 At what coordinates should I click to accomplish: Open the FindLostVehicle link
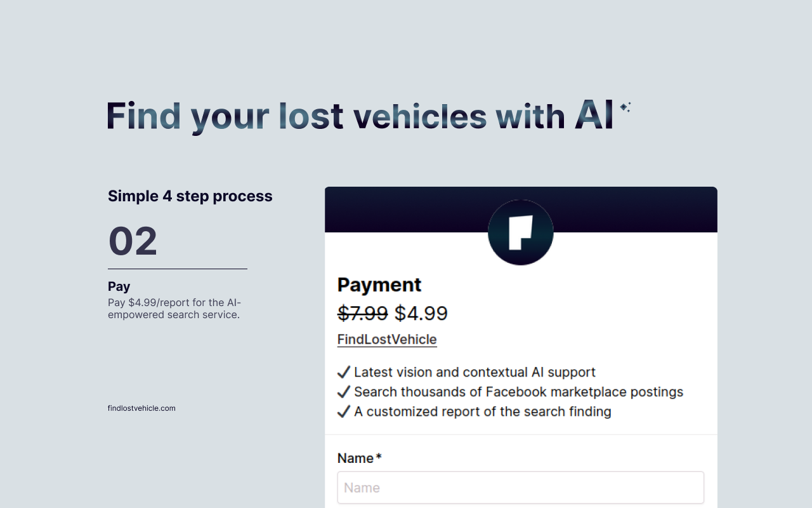coord(387,339)
